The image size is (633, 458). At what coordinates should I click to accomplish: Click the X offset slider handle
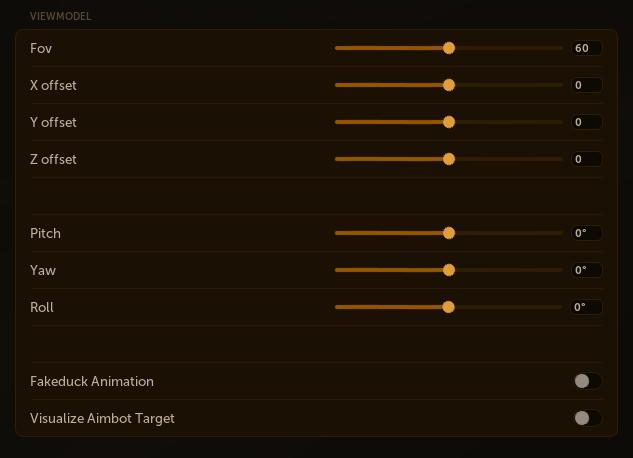coord(449,85)
